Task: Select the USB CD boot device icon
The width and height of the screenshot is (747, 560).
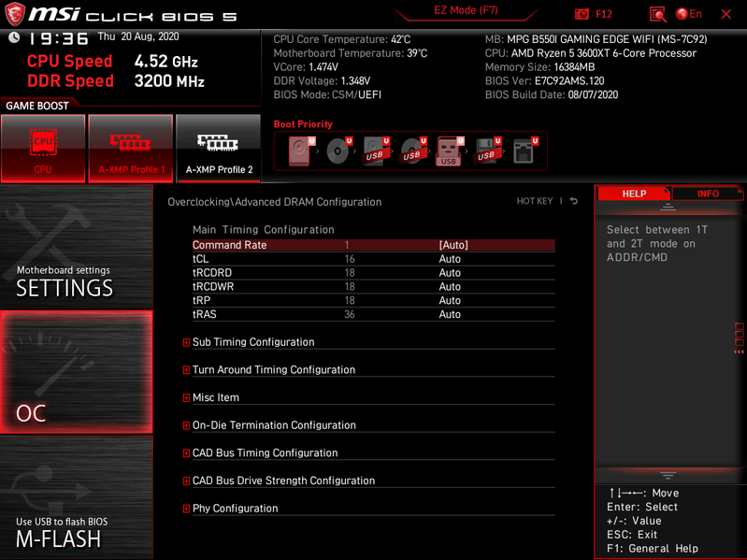Action: coord(412,151)
